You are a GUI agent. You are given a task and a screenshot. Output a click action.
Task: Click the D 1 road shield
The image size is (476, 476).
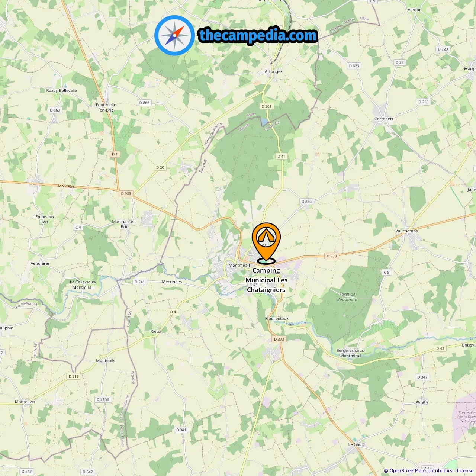[x=115, y=154]
